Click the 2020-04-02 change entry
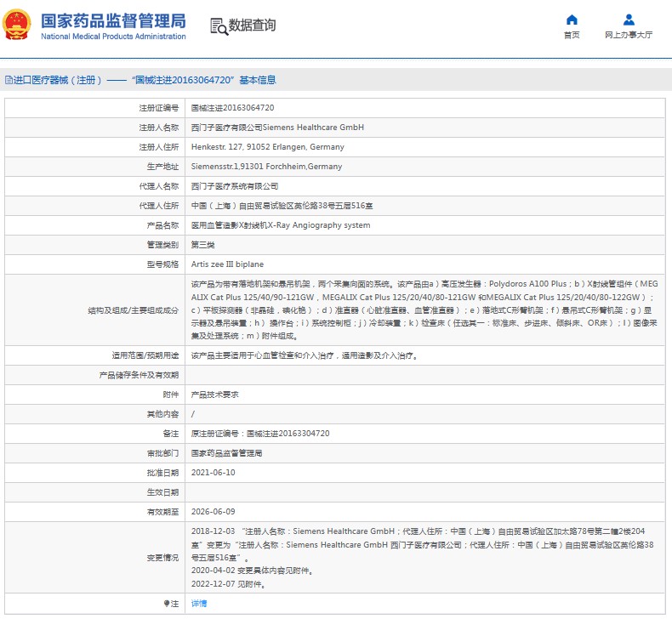 (252, 571)
